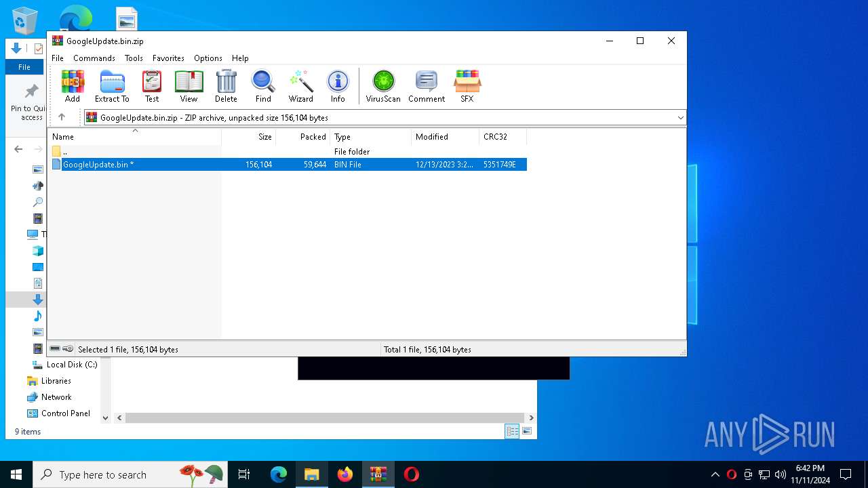Open Microsoft Edge from taskbar
The height and width of the screenshot is (488, 868).
(x=279, y=474)
